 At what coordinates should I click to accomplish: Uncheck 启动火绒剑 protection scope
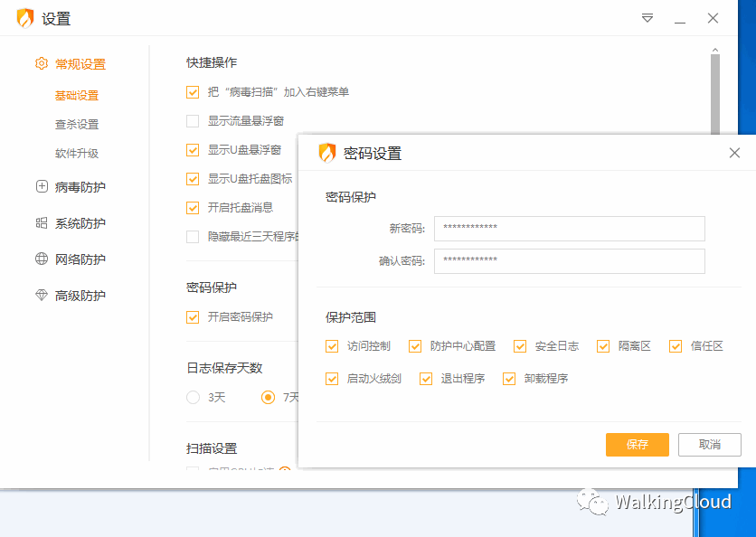point(332,379)
